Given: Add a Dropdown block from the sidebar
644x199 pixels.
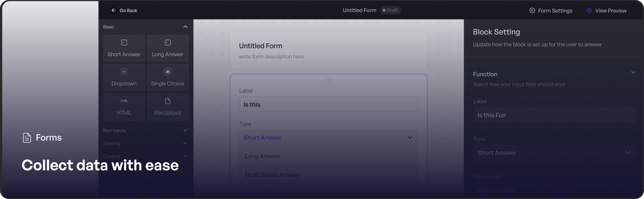Looking at the screenshot, I should [x=124, y=77].
